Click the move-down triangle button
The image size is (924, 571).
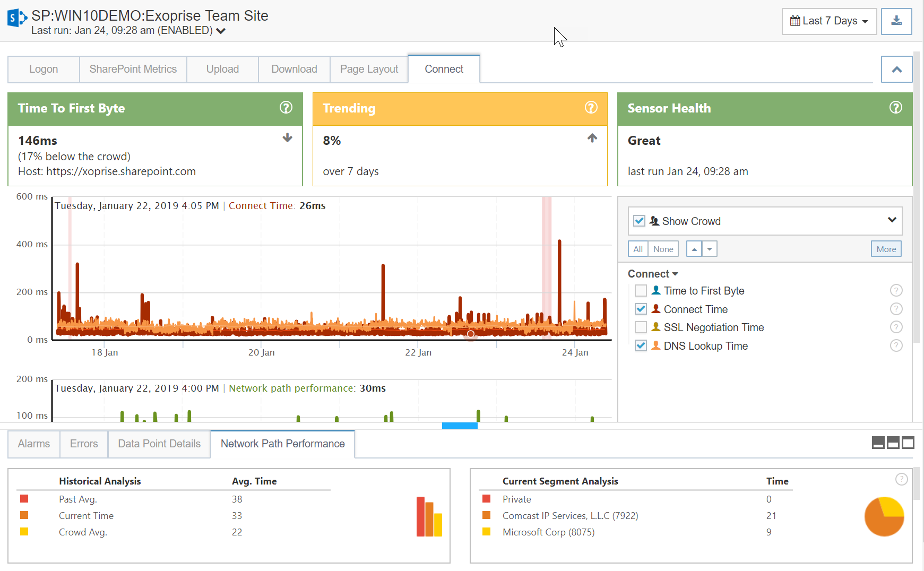710,249
